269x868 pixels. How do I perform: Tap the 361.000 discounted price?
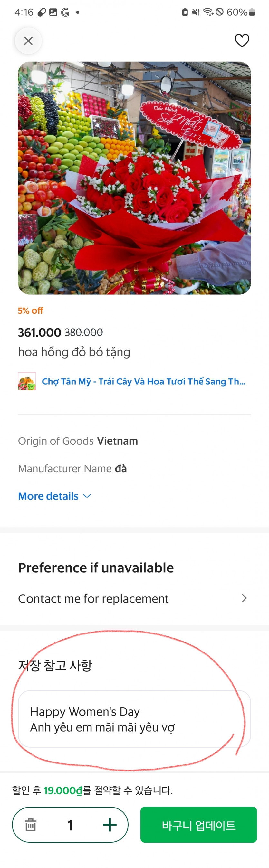(x=40, y=333)
